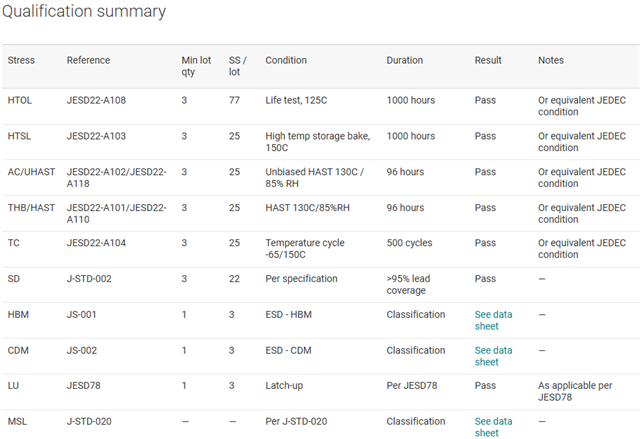Open the HBM row's See data sheet link

493,320
